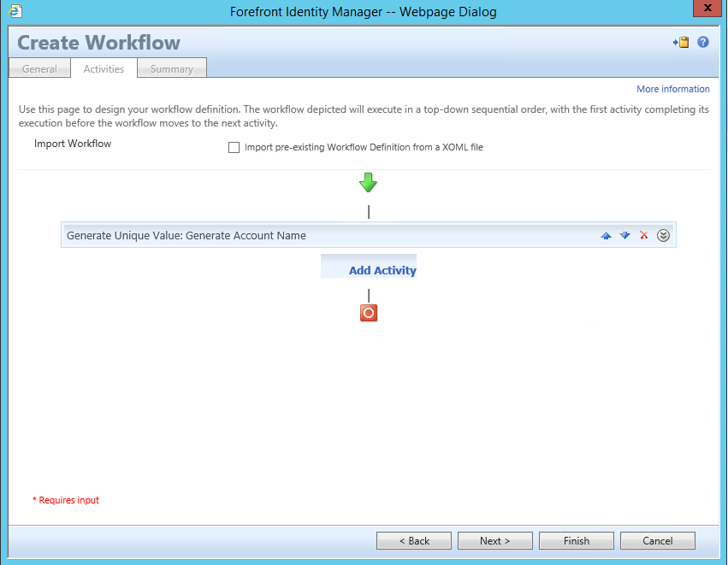Click Add Activity

382,270
